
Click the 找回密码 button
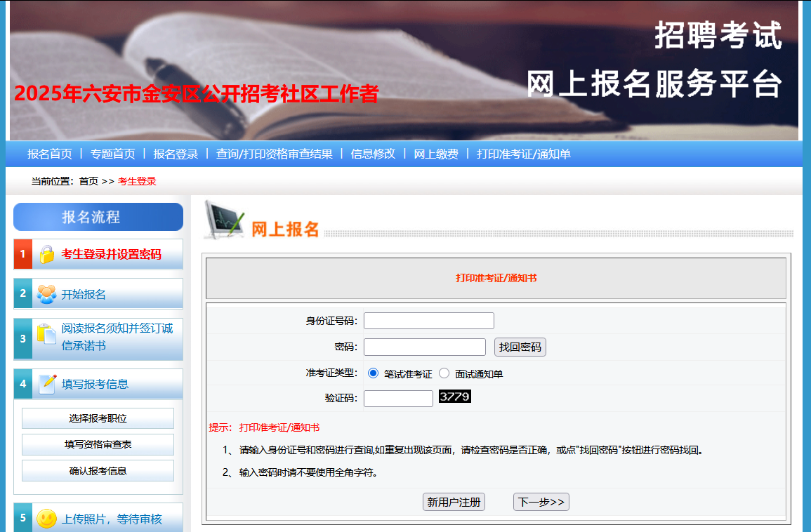click(520, 347)
